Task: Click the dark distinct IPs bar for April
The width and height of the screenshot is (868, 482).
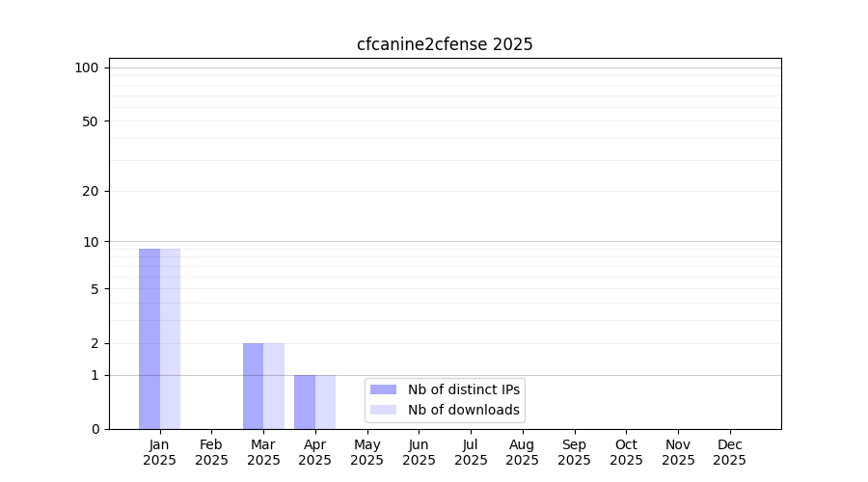Action: pyautogui.click(x=305, y=402)
